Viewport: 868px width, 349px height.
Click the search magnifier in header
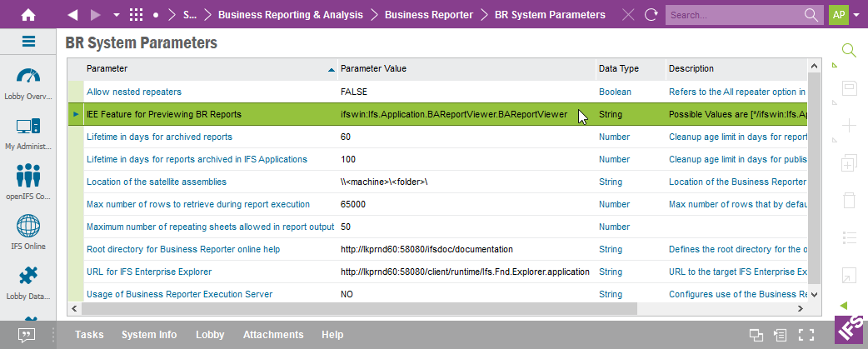pyautogui.click(x=811, y=15)
